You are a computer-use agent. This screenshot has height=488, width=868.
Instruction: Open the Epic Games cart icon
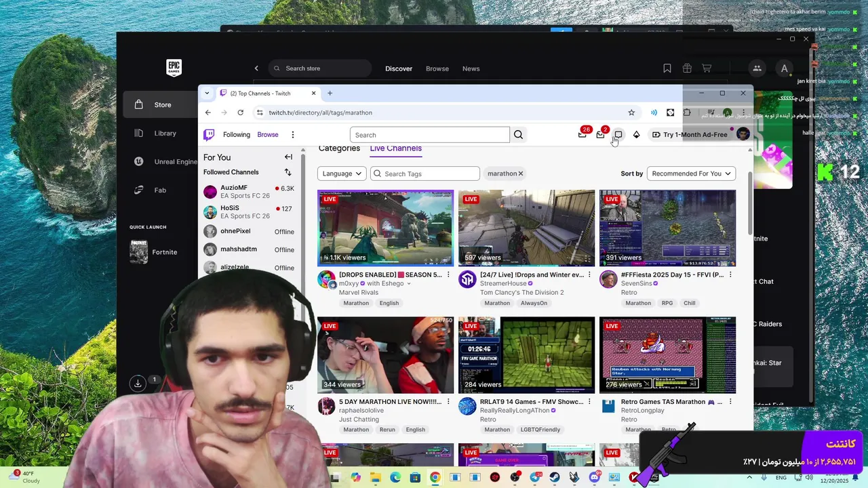[x=707, y=68]
